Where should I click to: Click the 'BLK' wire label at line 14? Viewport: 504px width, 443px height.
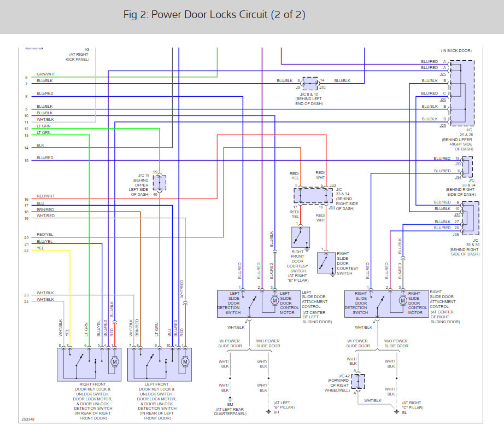40,145
